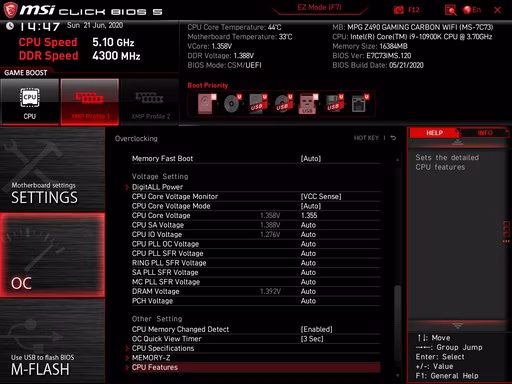The image size is (512, 384).
Task: Open the M-FLASH section
Action: (x=52, y=342)
